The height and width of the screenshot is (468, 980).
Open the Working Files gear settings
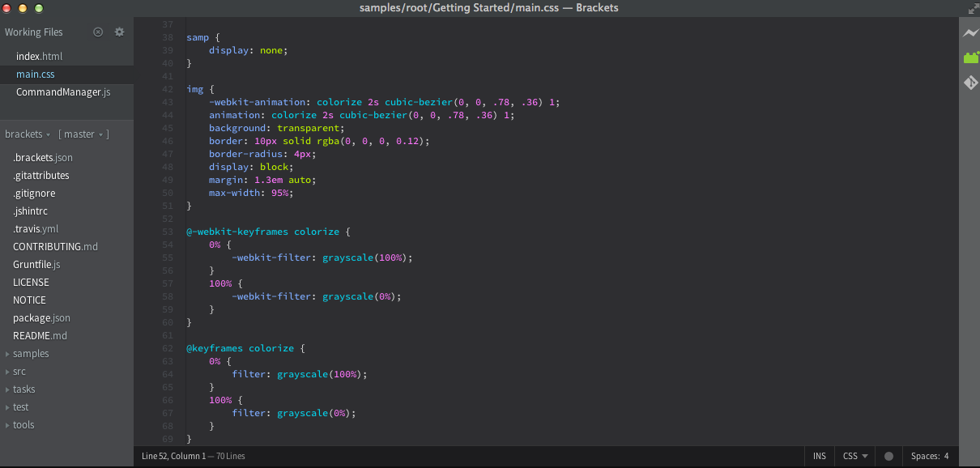[120, 32]
